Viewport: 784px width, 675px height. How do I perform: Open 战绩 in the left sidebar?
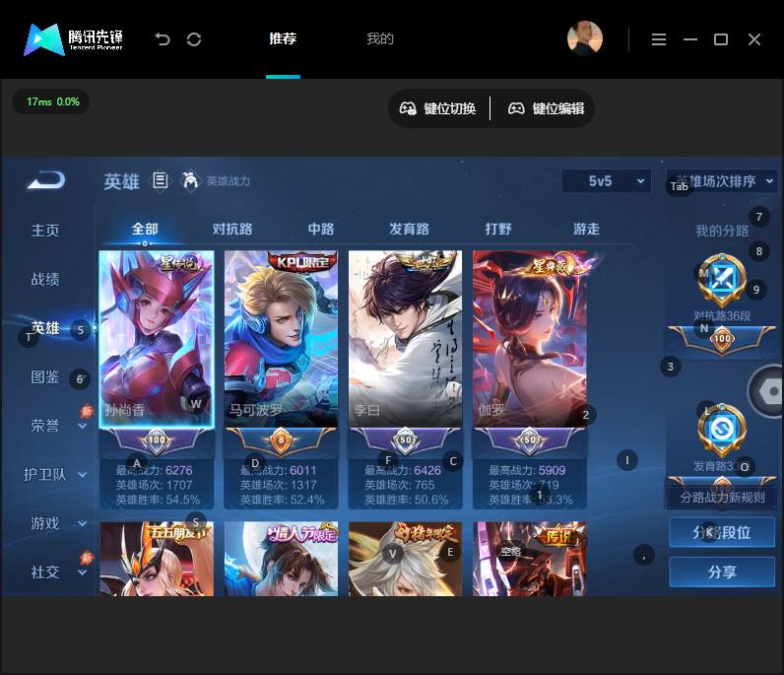[45, 279]
